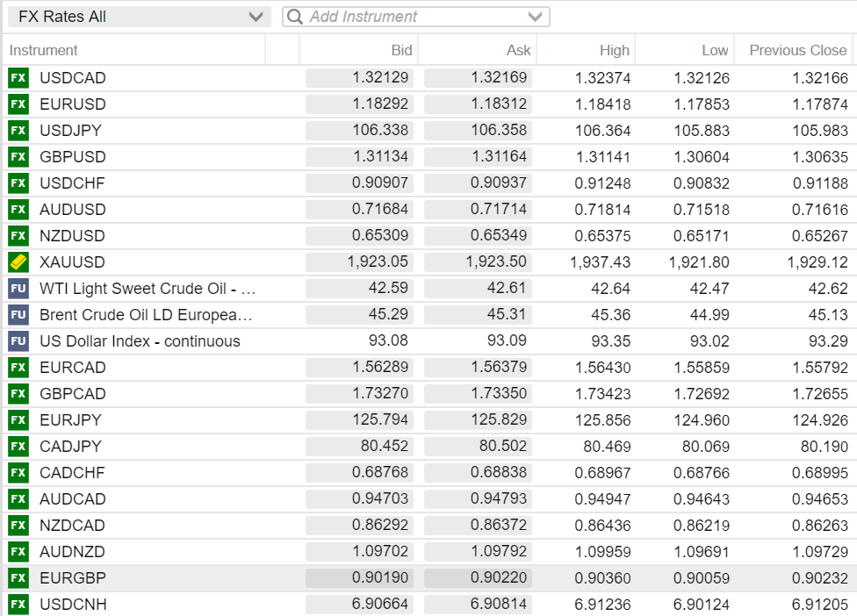Viewport: 857px width, 616px height.
Task: Open the FX Rates All watchlist dropdown
Action: tap(256, 17)
